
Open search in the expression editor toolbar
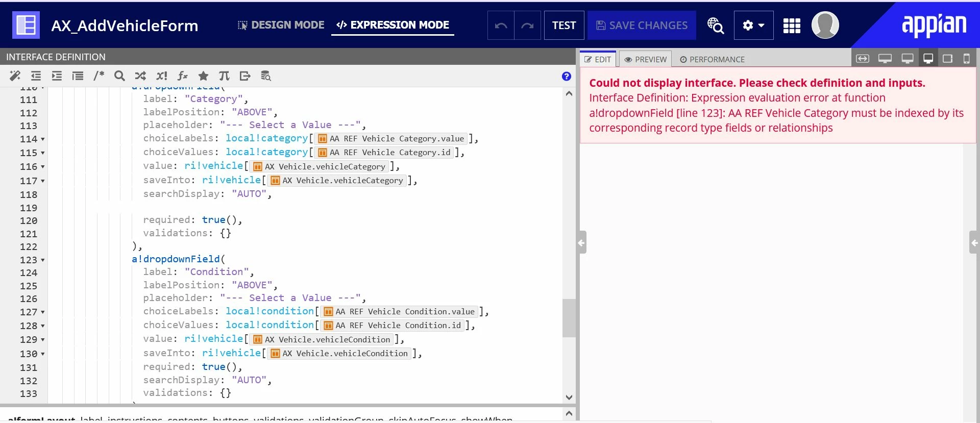click(x=119, y=76)
